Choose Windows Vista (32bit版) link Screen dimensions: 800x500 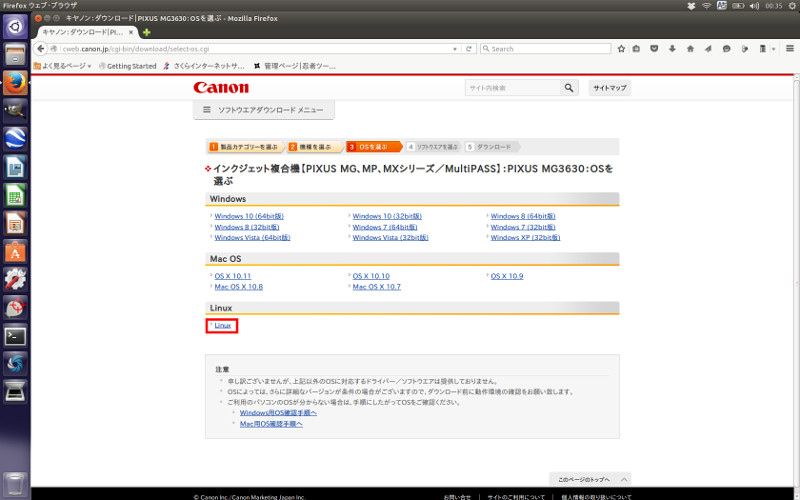point(390,238)
